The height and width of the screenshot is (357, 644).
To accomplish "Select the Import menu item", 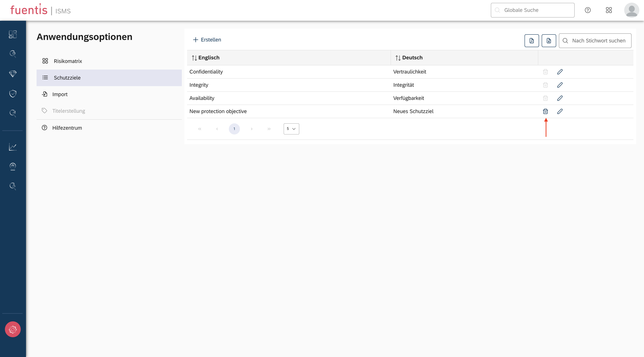I will coord(60,94).
